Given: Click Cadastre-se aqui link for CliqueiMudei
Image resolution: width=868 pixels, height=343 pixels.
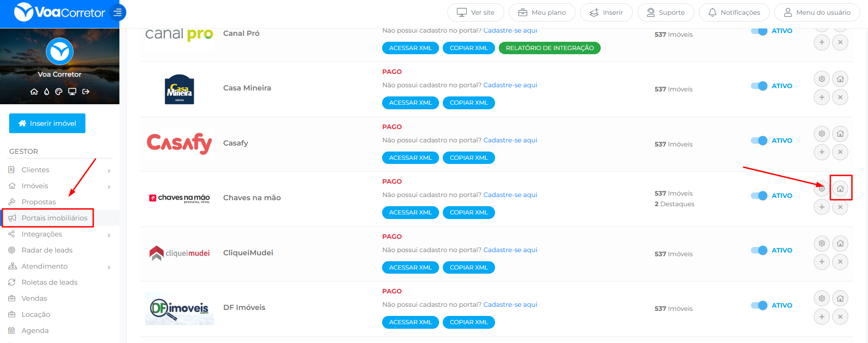Looking at the screenshot, I should click(510, 250).
